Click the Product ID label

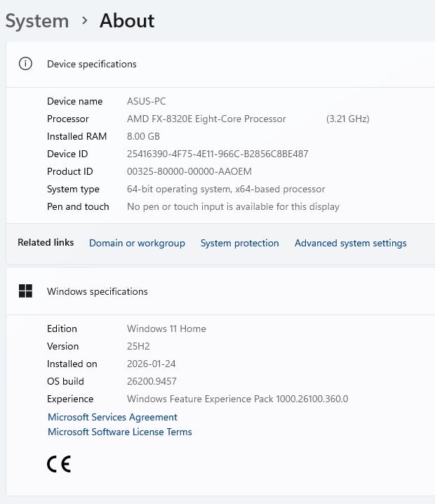click(x=69, y=171)
